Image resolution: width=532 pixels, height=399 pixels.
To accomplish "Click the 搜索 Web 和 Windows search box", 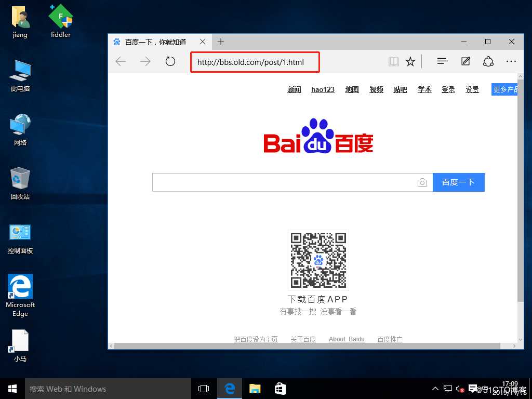I will [x=108, y=389].
